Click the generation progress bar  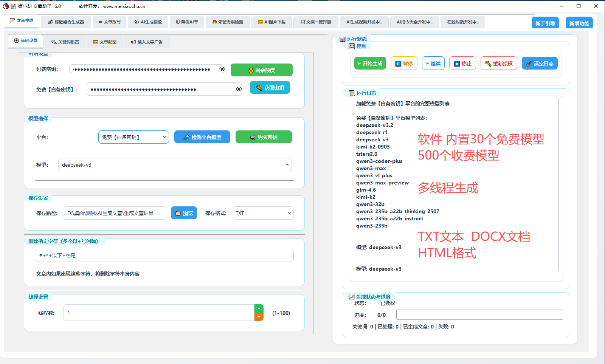(479, 315)
